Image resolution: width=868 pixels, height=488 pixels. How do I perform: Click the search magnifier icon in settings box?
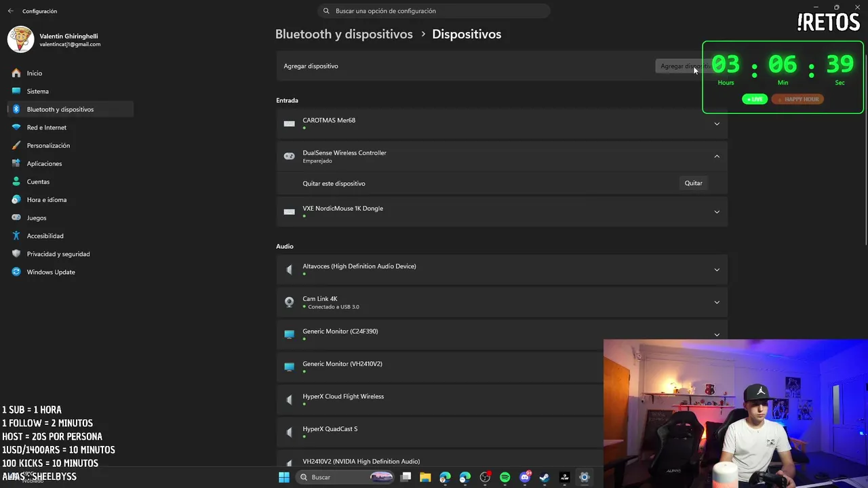(x=326, y=11)
